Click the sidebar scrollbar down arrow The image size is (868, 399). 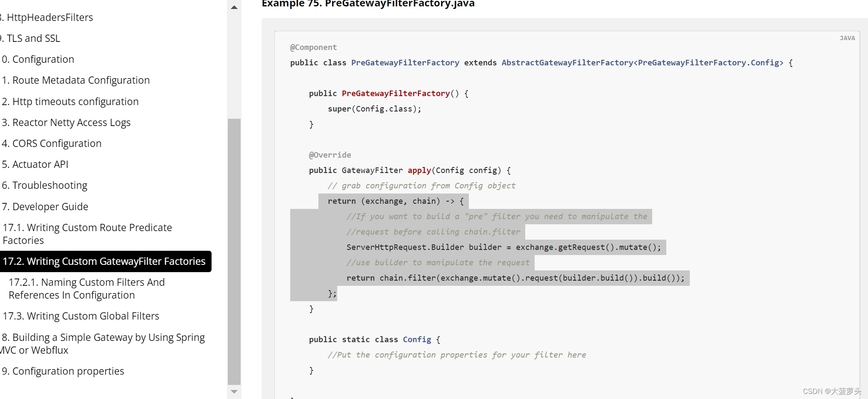coord(234,392)
